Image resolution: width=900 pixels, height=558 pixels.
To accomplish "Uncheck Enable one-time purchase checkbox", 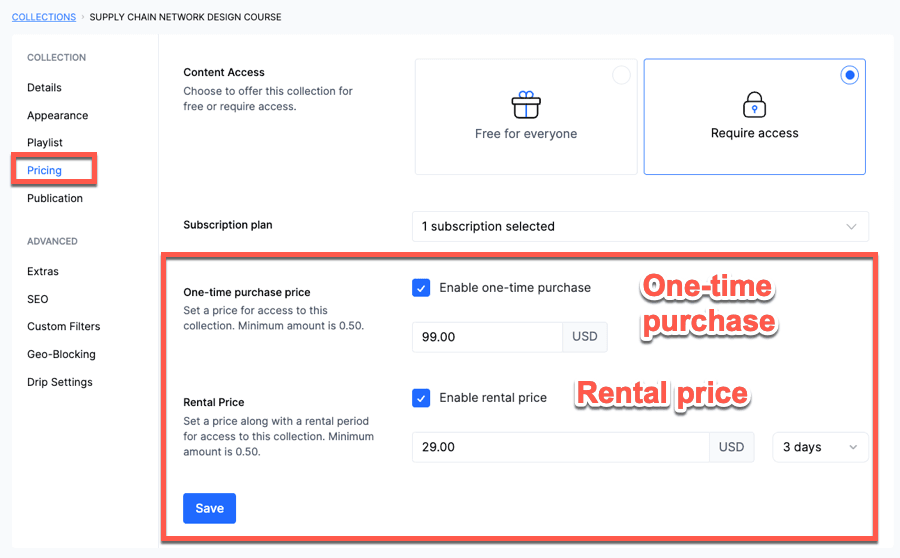I will (421, 288).
